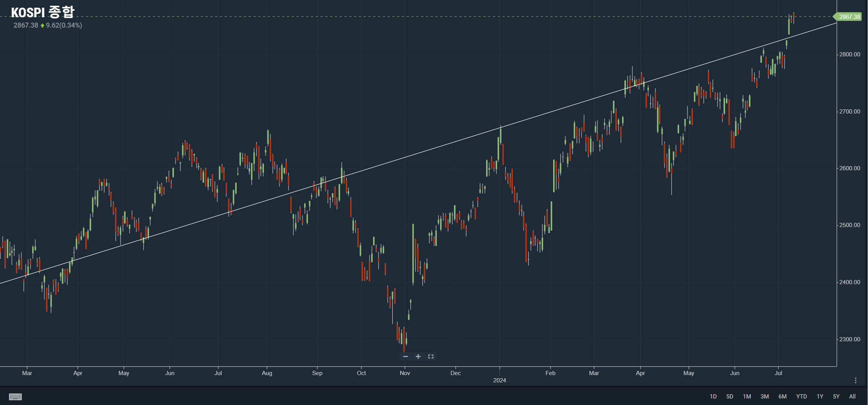Click the 2300.00 price axis label
Image resolution: width=868 pixels, height=405 pixels.
click(850, 339)
